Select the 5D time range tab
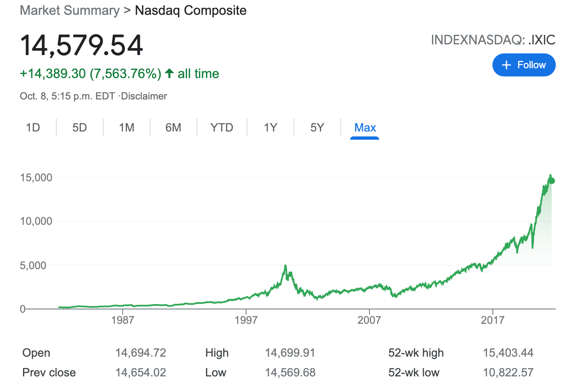 coord(80,127)
